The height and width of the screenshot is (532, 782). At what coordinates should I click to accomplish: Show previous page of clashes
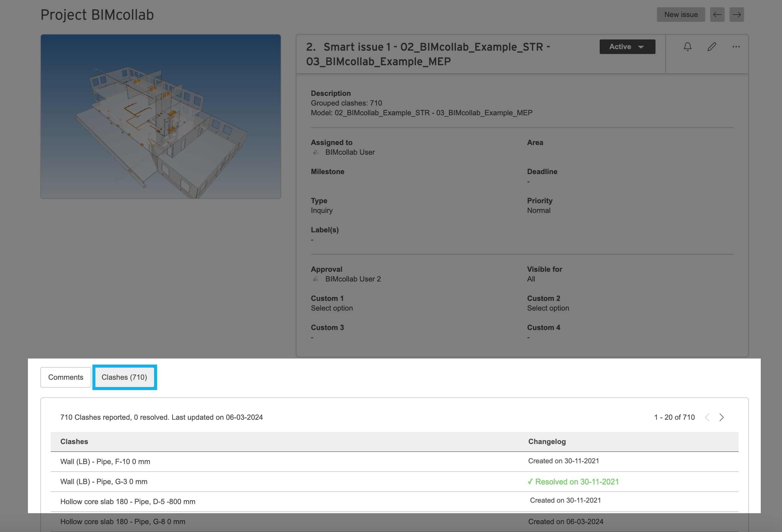pyautogui.click(x=707, y=417)
